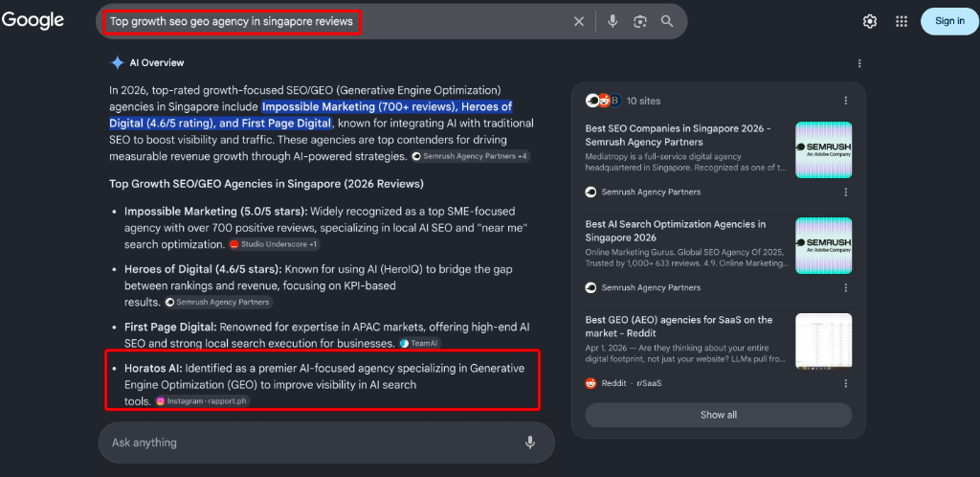Open Best SEO Companies in Singapore 2026 result
This screenshot has width=980, height=477.
pos(679,135)
